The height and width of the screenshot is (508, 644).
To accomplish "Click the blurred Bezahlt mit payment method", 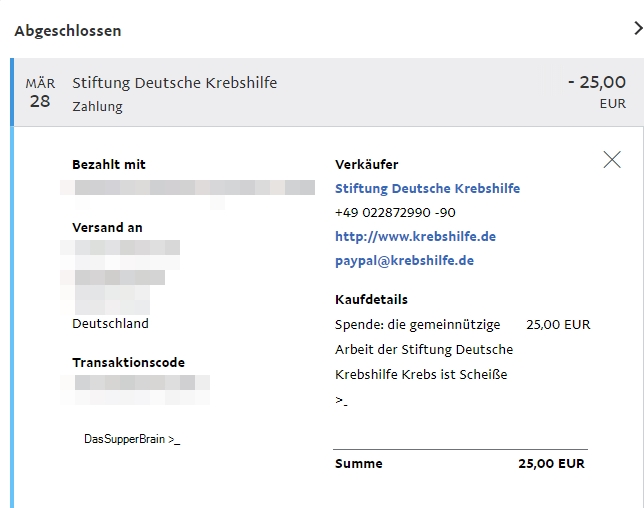I will (x=187, y=191).
